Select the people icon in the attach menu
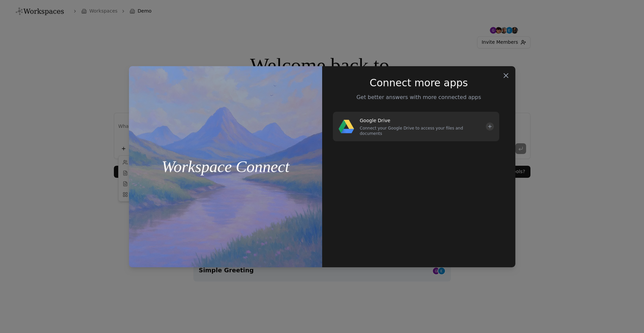 [125, 162]
